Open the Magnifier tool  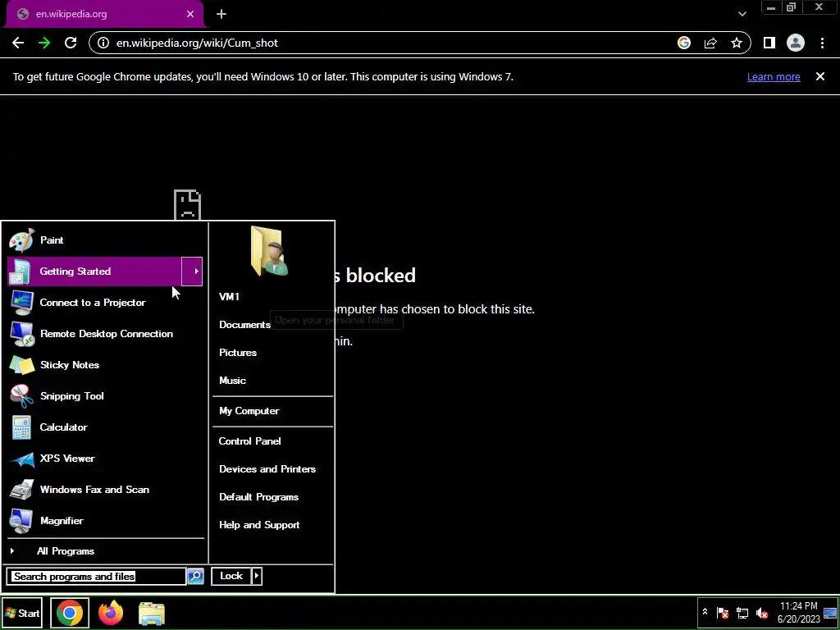(106, 521)
